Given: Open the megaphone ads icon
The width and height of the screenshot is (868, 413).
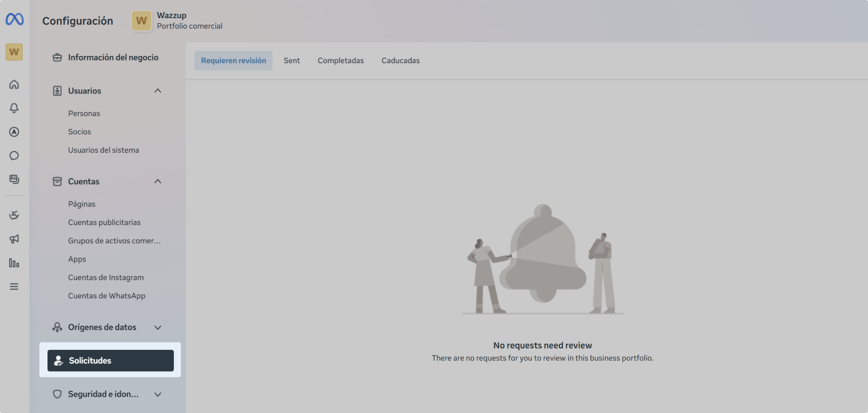Looking at the screenshot, I should (14, 239).
